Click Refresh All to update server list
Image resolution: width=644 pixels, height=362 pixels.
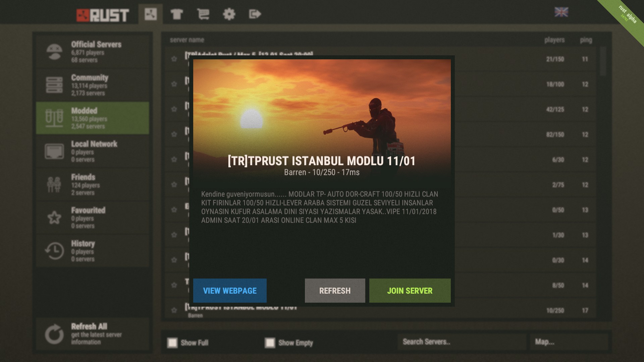coord(93,334)
